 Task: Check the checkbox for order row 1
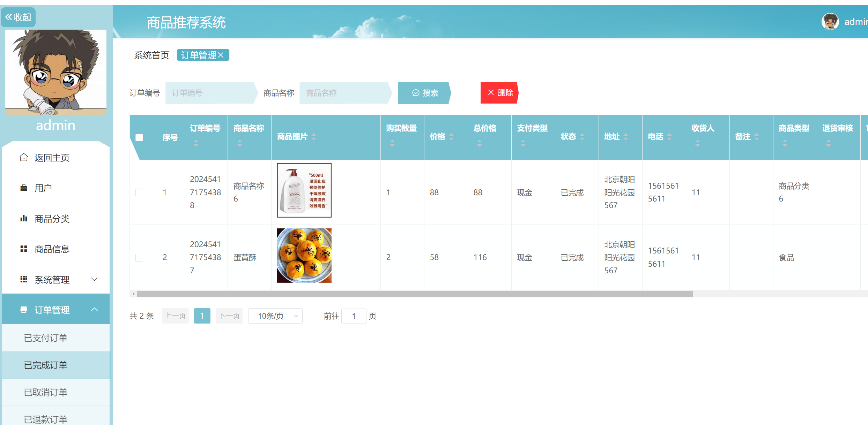click(140, 192)
